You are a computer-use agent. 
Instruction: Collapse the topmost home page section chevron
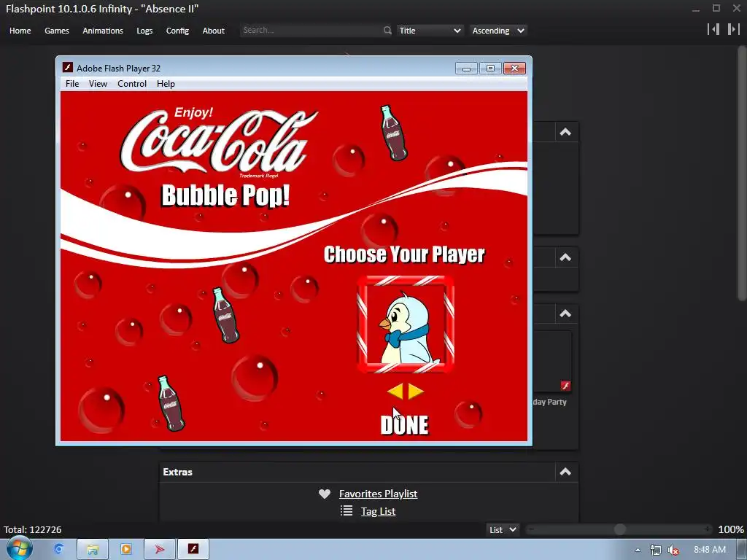(x=565, y=132)
